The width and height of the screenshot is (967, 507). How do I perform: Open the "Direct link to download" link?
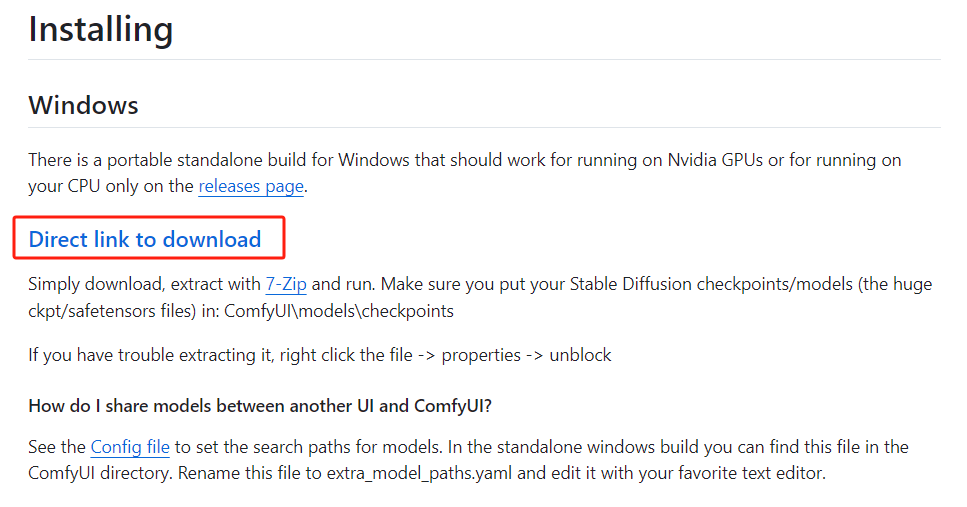click(145, 239)
